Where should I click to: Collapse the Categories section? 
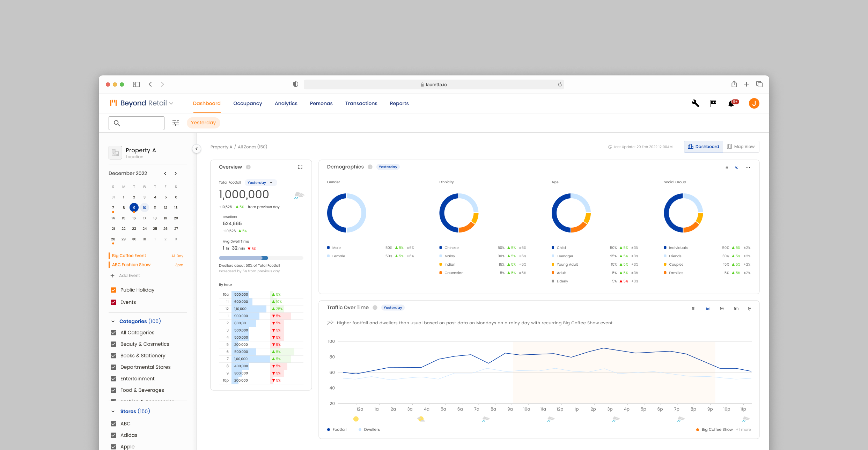[x=113, y=322]
